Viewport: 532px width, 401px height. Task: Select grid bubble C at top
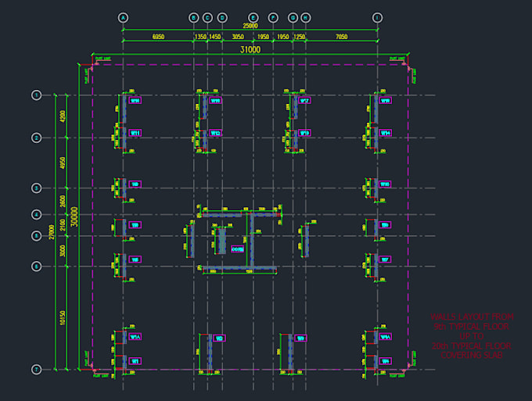[x=207, y=18]
